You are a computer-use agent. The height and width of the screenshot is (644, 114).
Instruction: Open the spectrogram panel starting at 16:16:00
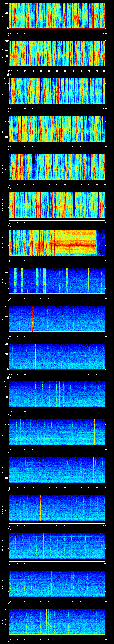57,16
